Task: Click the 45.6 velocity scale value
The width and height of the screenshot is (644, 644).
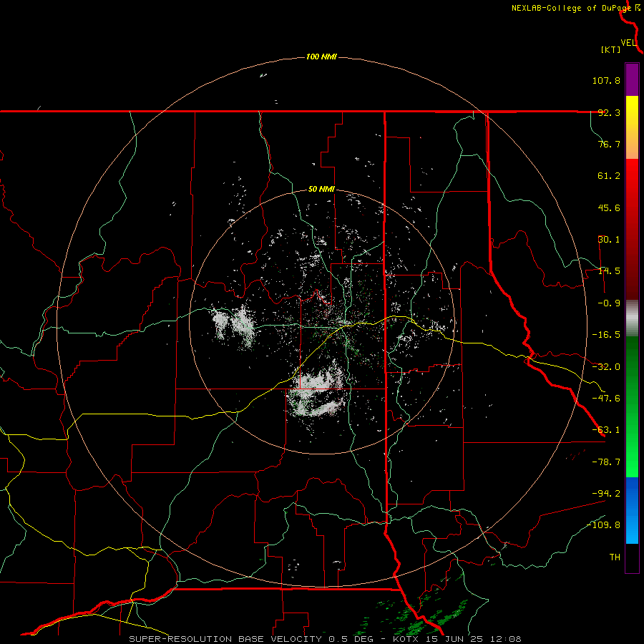Action: pos(609,208)
